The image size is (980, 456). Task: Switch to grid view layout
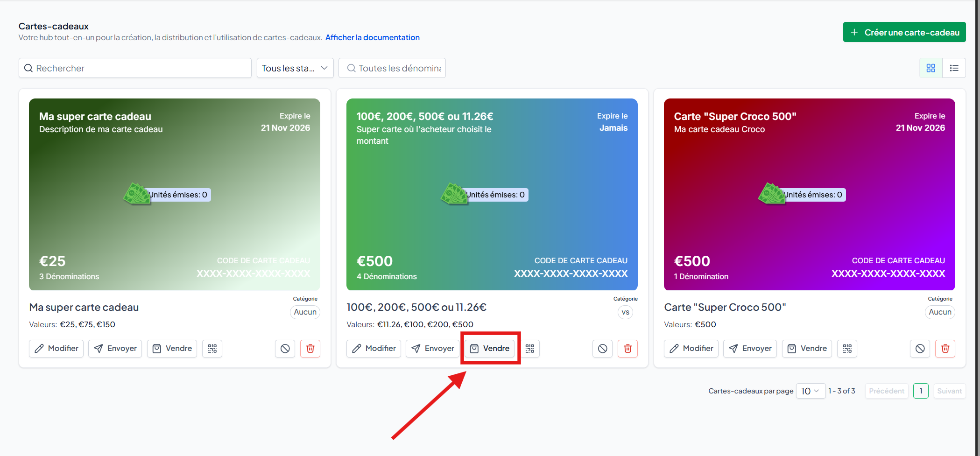pyautogui.click(x=931, y=68)
